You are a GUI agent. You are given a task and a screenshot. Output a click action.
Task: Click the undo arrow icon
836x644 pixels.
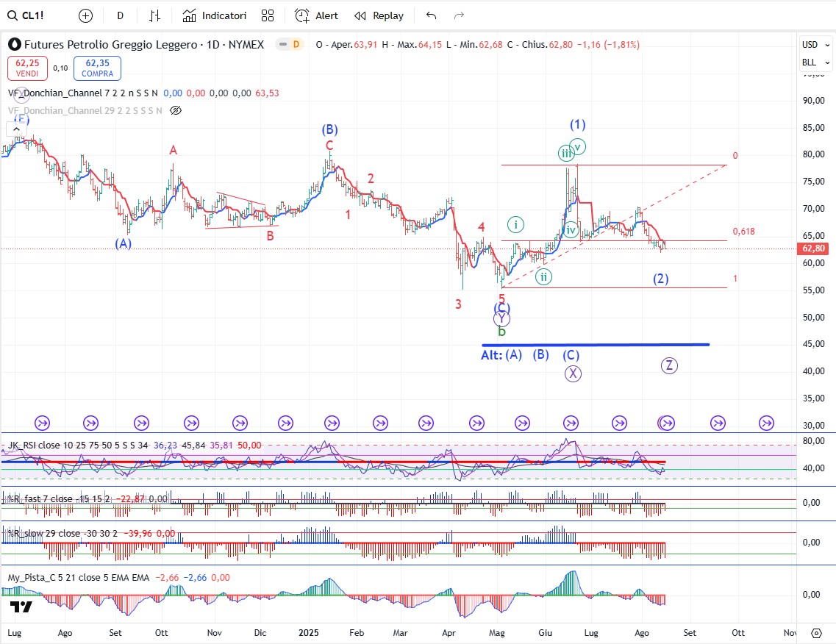pos(432,15)
